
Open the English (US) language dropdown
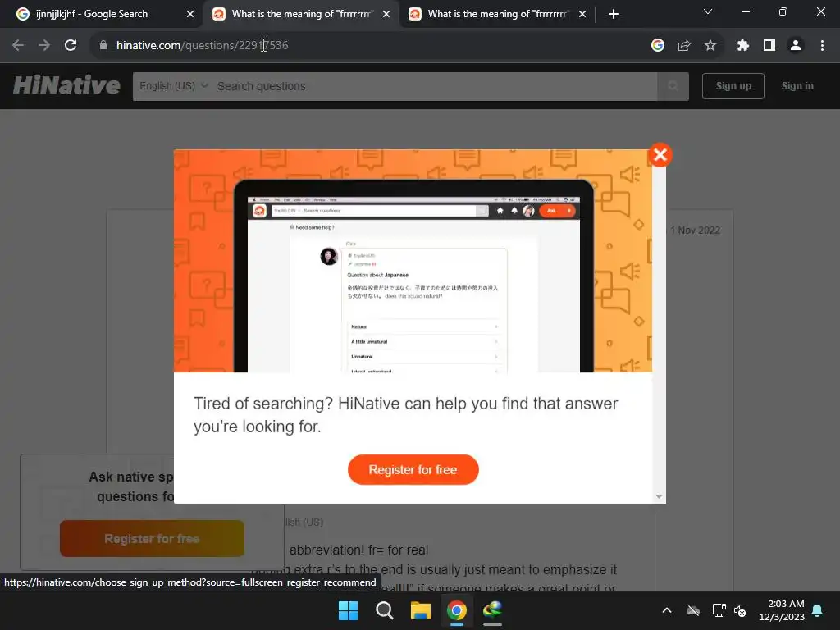click(x=174, y=86)
